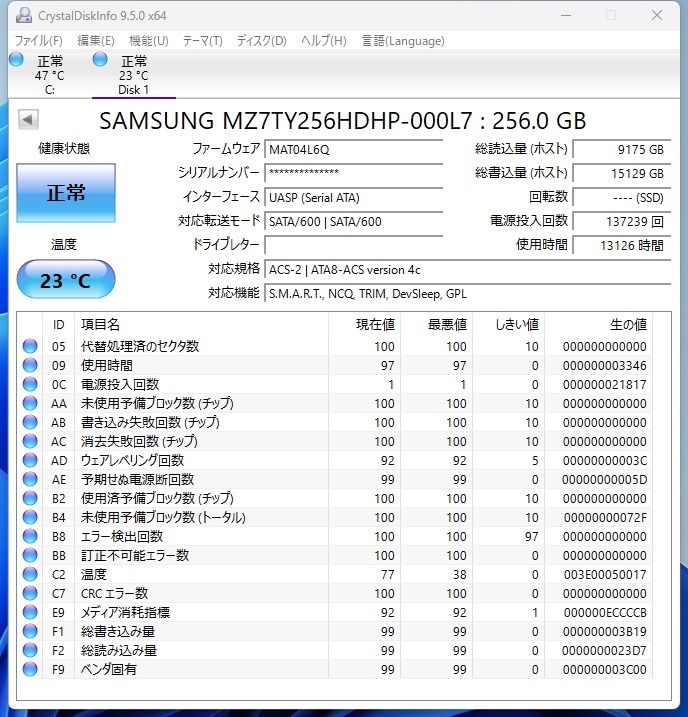Screen dimensions: 688x717
Task: Click the interface field UASP (Serial ATA)
Action: click(x=353, y=198)
